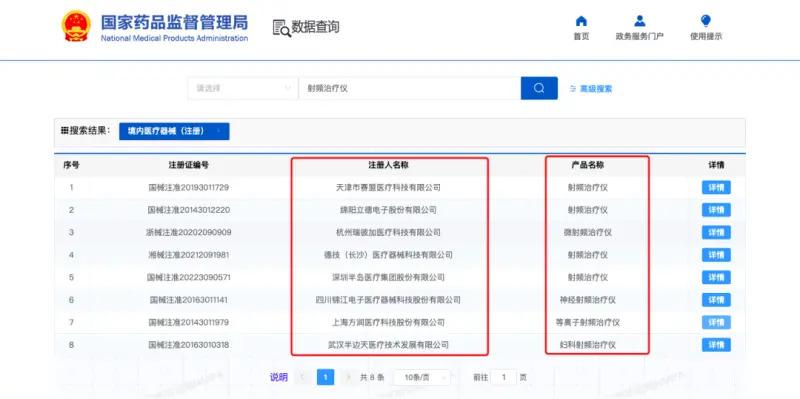
Task: Click registration number 国械注准20143012220
Action: tap(188, 210)
